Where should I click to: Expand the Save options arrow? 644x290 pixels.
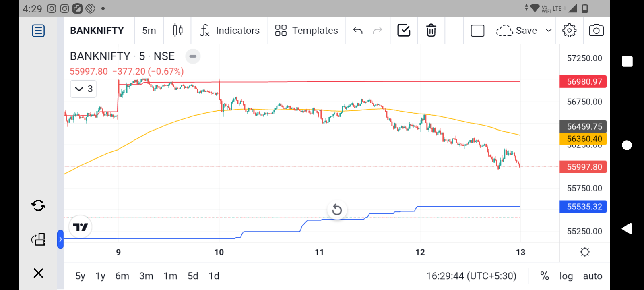coord(548,31)
